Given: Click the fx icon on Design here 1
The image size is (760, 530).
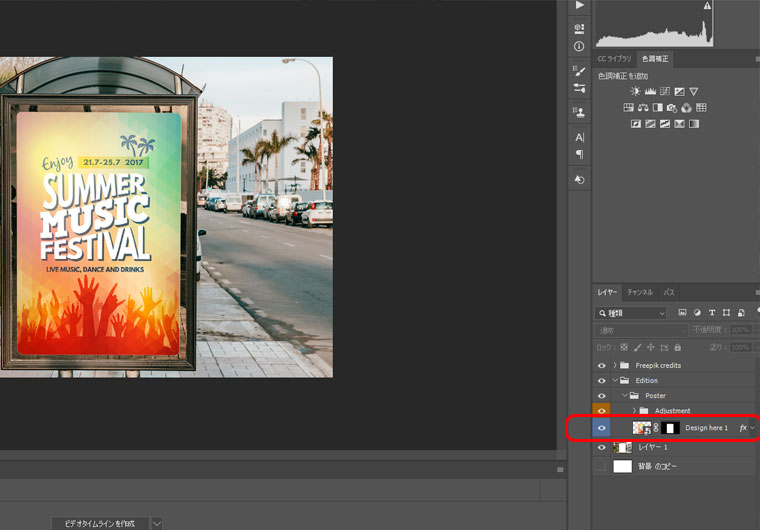Looking at the screenshot, I should pos(743,428).
